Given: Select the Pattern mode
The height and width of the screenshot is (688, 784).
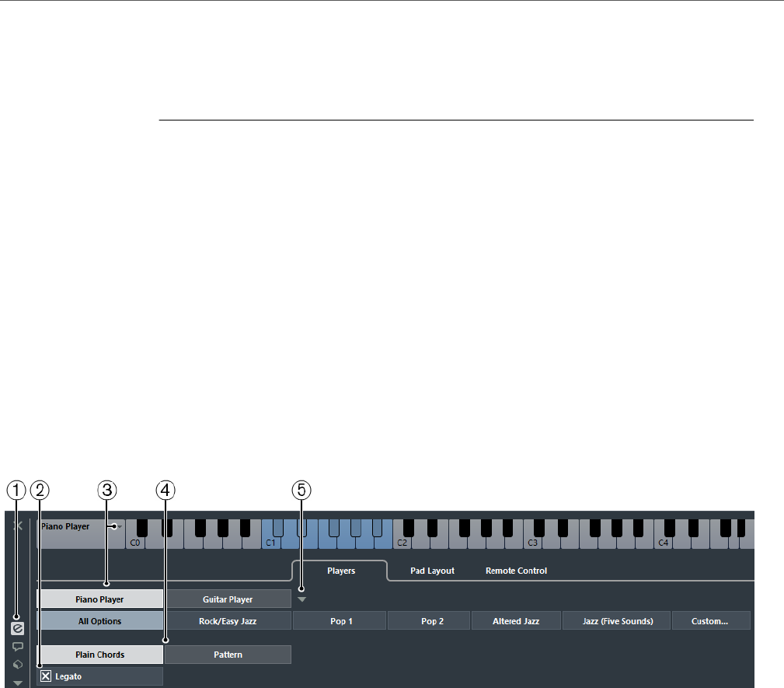Looking at the screenshot, I should [228, 655].
